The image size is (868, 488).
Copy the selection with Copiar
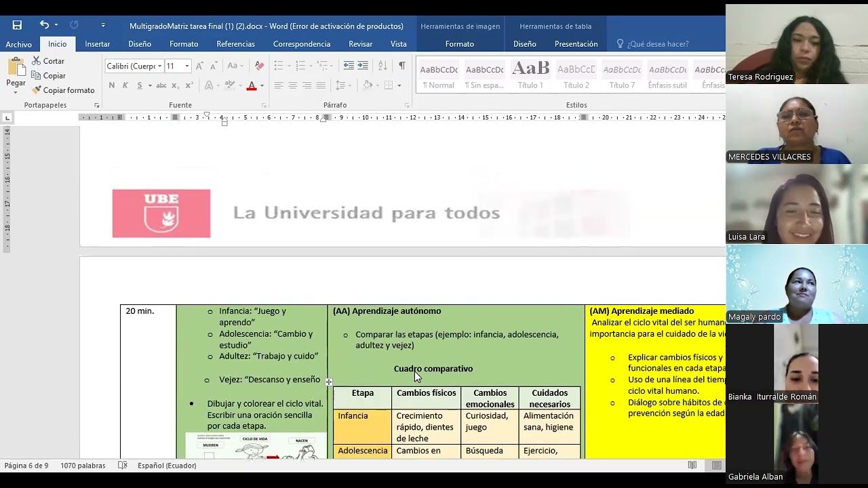coord(49,76)
